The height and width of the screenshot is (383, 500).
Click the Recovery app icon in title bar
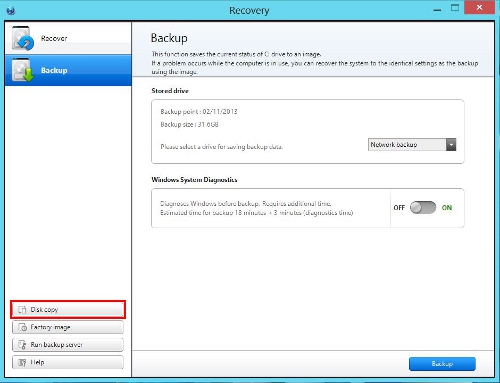11,10
